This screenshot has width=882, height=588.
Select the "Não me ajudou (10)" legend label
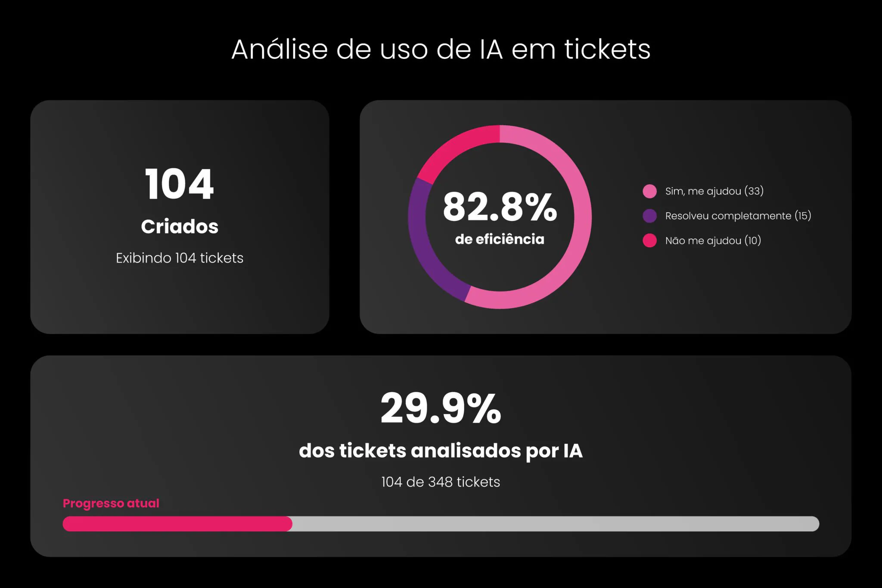(x=713, y=241)
